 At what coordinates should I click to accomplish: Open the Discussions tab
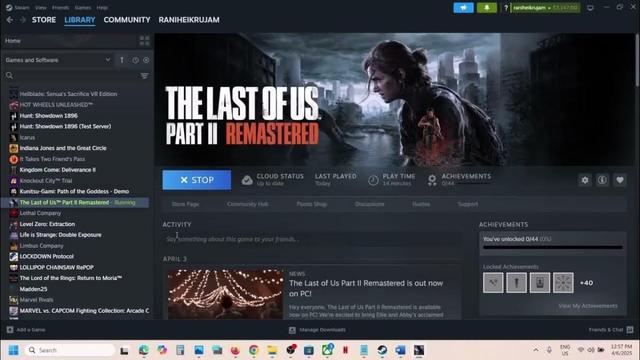pos(369,204)
